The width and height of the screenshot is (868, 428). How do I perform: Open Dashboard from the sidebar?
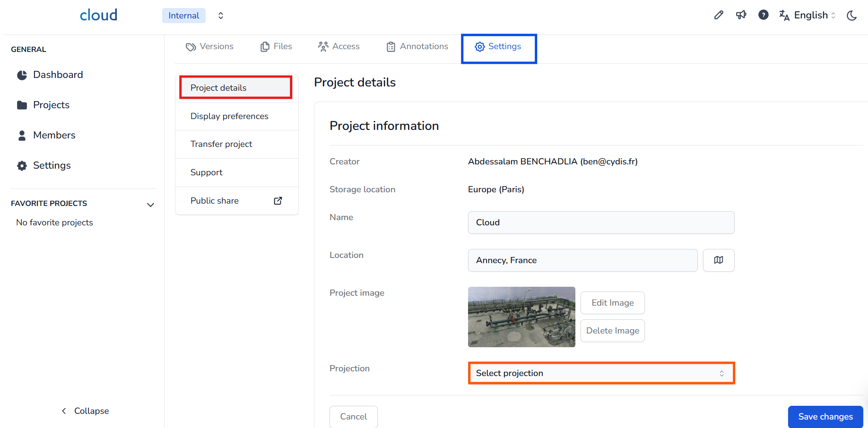[58, 75]
